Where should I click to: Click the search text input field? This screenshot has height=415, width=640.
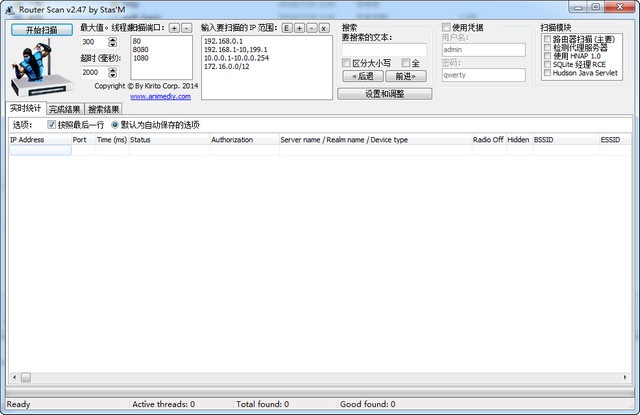coord(384,50)
